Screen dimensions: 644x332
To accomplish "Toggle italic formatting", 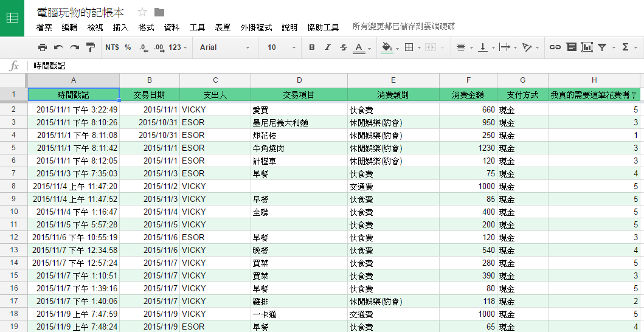I will pos(327,47).
